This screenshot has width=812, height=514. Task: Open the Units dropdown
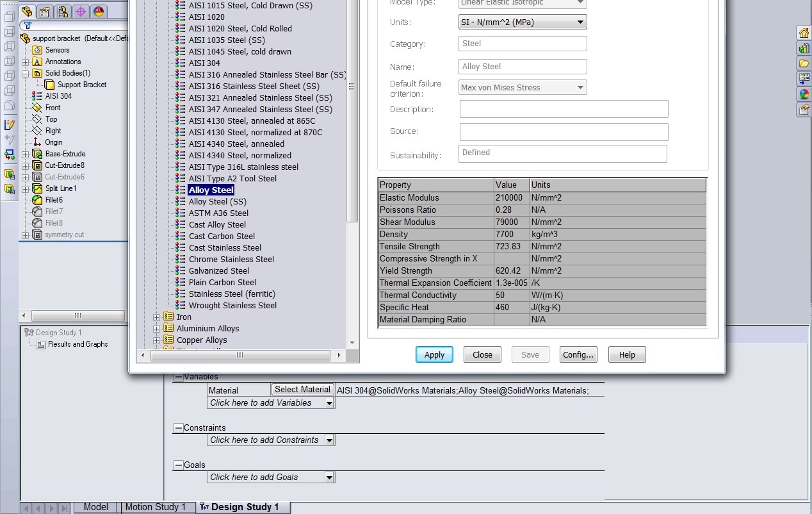tap(523, 22)
